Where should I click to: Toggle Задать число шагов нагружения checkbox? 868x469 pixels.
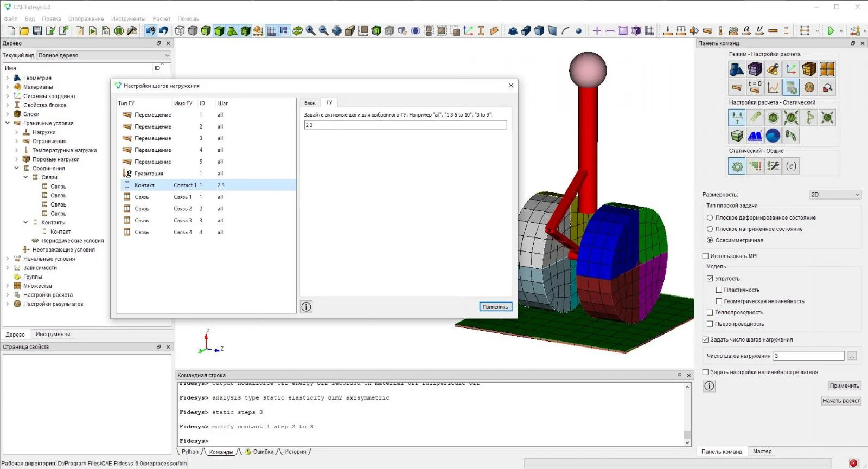click(706, 340)
